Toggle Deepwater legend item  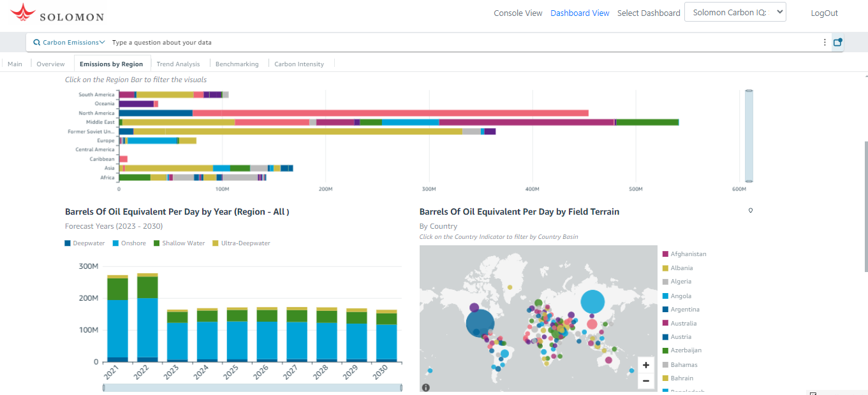(x=85, y=243)
